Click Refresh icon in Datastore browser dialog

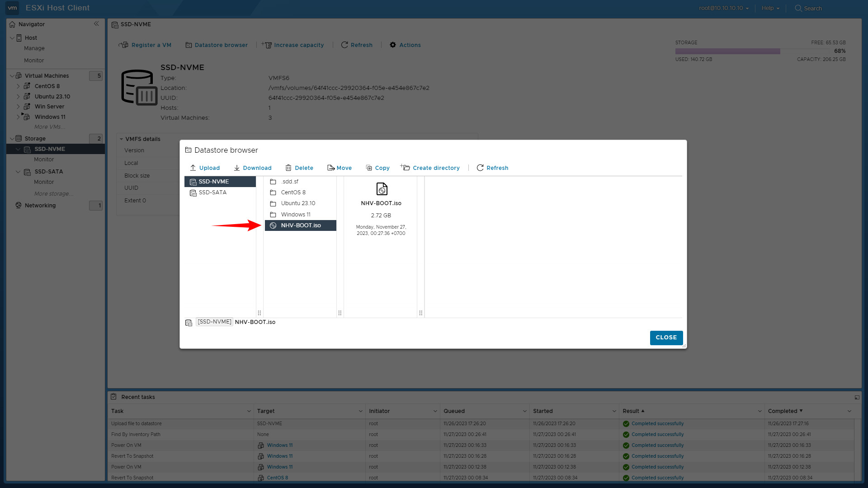(480, 168)
